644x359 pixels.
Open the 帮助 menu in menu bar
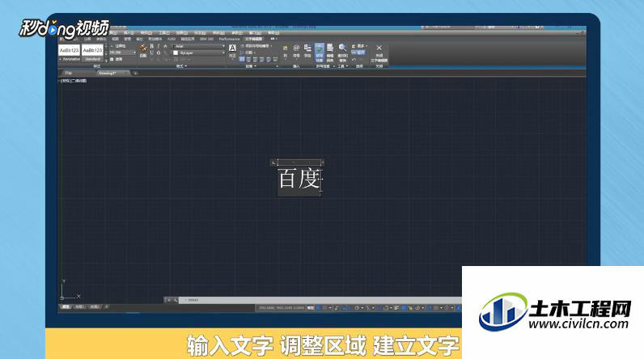[273, 33]
